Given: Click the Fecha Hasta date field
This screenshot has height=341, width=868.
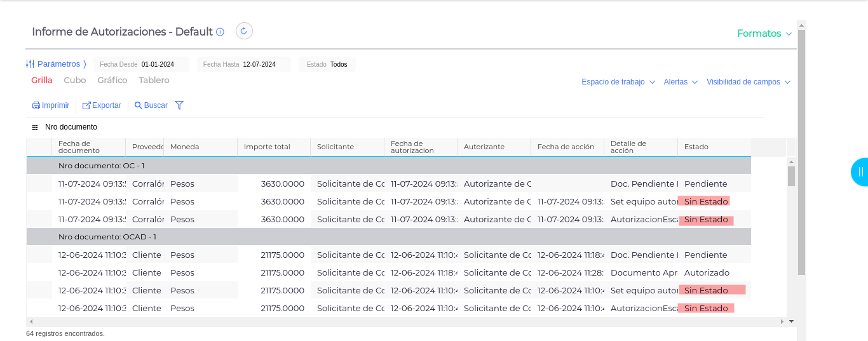Looking at the screenshot, I should (259, 64).
